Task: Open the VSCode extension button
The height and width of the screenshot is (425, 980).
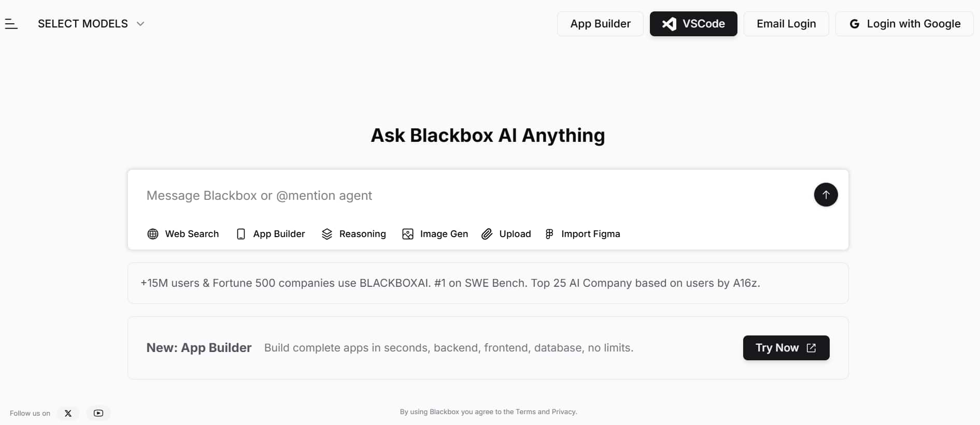Action: point(693,24)
